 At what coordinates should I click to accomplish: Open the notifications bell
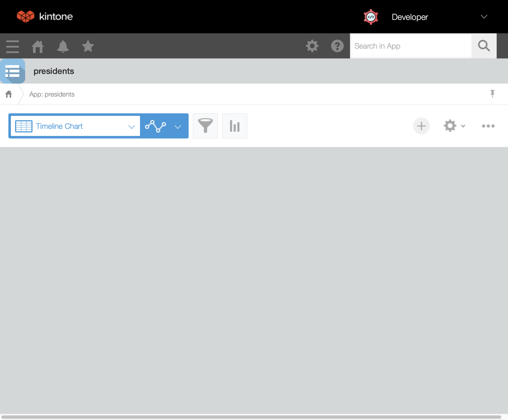63,46
